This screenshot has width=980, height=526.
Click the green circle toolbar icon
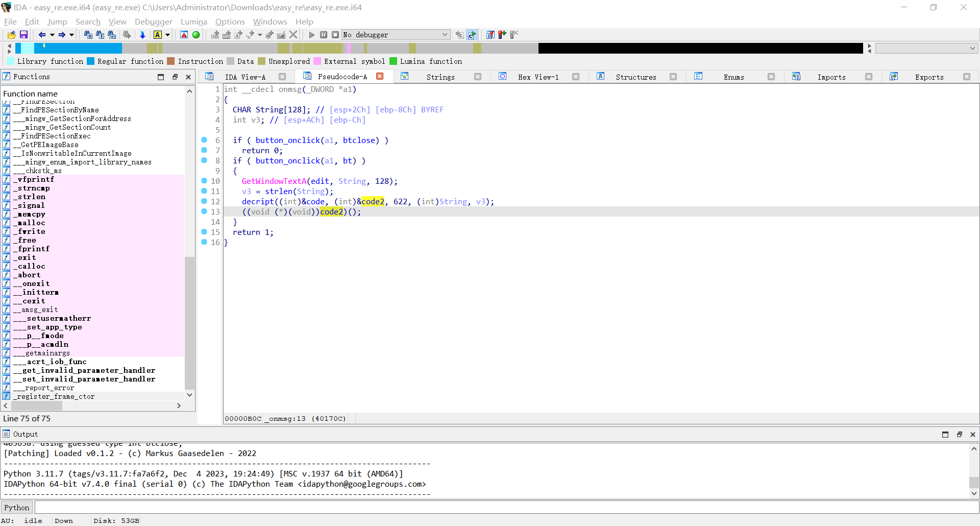coord(196,35)
